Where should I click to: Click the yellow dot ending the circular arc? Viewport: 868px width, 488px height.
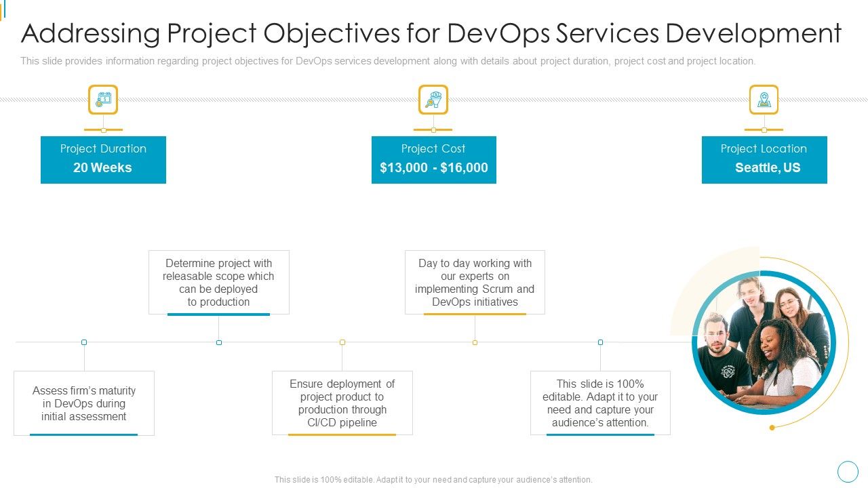(770, 427)
